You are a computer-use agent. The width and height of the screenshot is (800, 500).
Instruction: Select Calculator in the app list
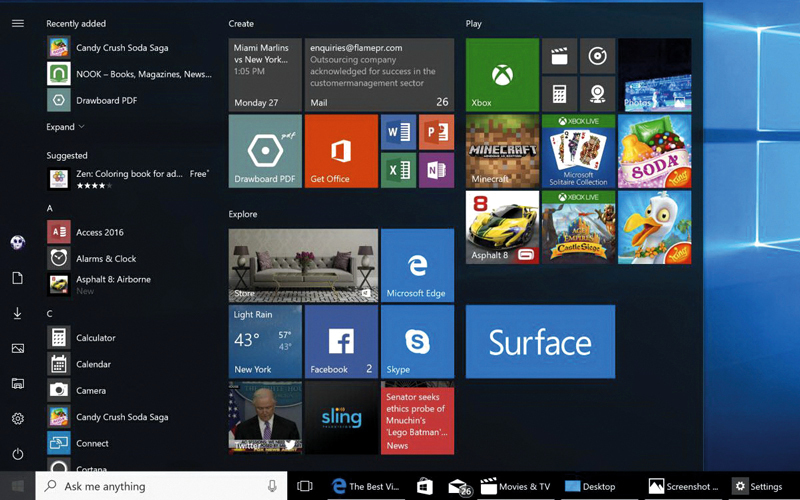(x=95, y=338)
